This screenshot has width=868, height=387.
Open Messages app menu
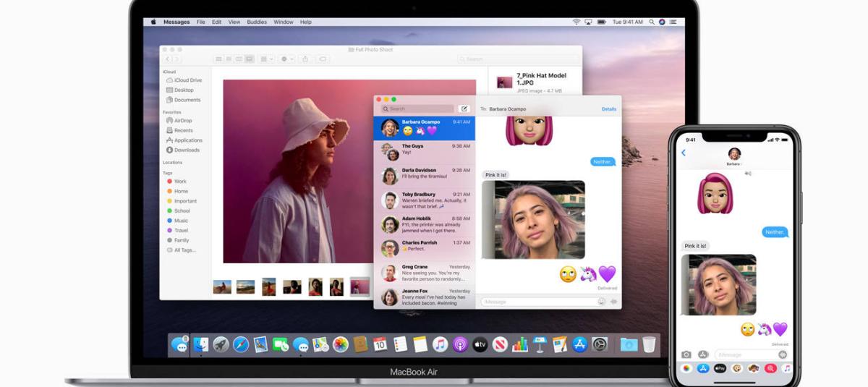click(176, 22)
